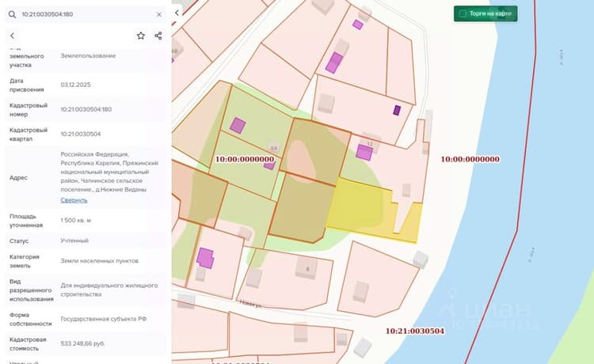The width and height of the screenshot is (594, 364).
Task: Select the parcel with building number 8
Action: pyautogui.click(x=287, y=279)
